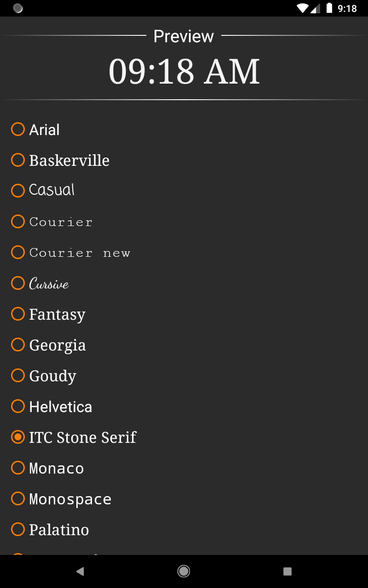Tap the battery icon in status bar

tap(329, 8)
